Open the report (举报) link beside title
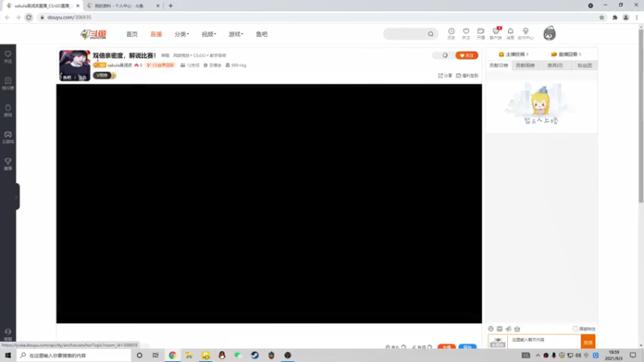 coord(165,56)
